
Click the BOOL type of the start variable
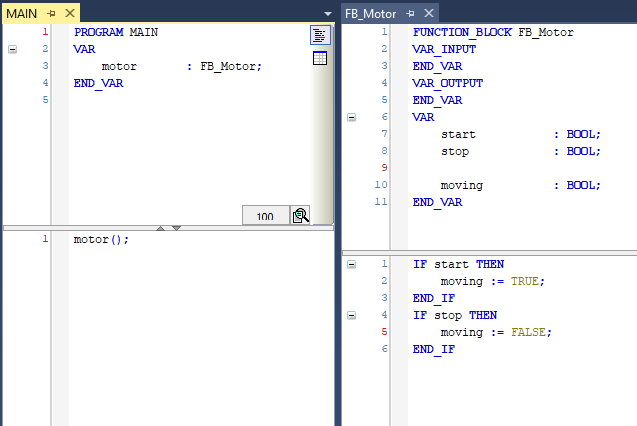(x=583, y=134)
